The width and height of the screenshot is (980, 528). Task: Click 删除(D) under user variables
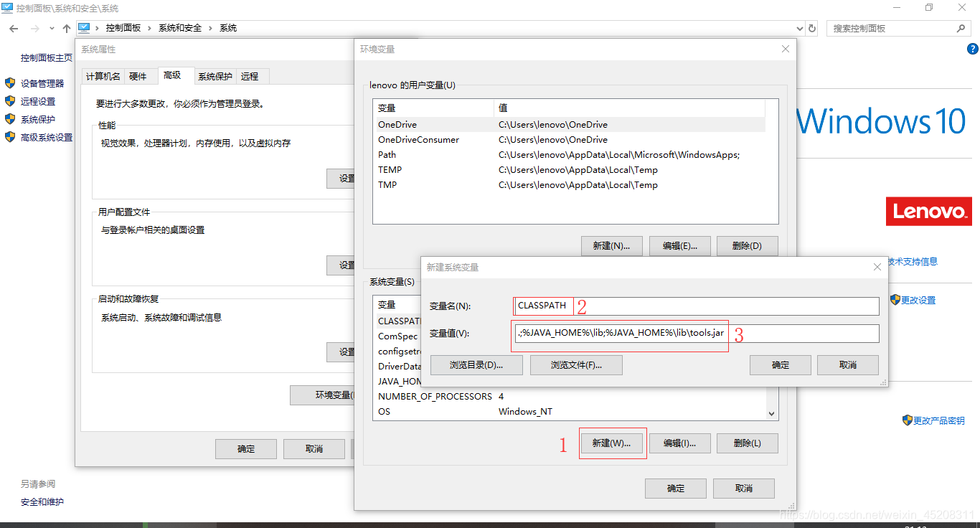pyautogui.click(x=747, y=246)
